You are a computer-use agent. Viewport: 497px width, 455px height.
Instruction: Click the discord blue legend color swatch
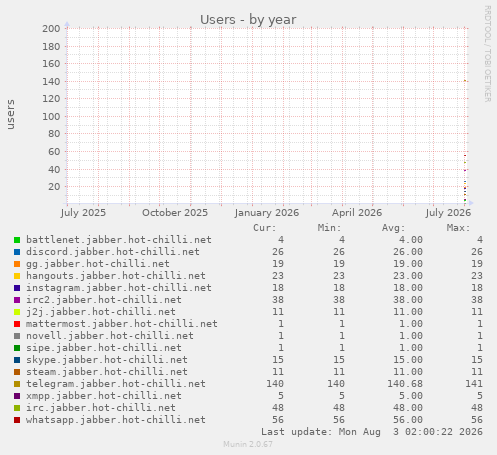coord(17,252)
